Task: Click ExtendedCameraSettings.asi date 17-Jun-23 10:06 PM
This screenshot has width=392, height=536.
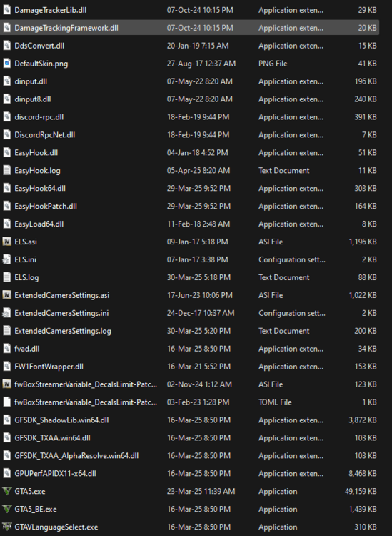Action: 200,295
